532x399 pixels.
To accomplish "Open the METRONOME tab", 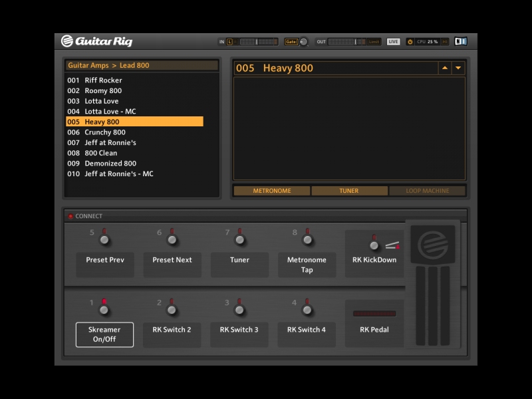I will [x=272, y=191].
